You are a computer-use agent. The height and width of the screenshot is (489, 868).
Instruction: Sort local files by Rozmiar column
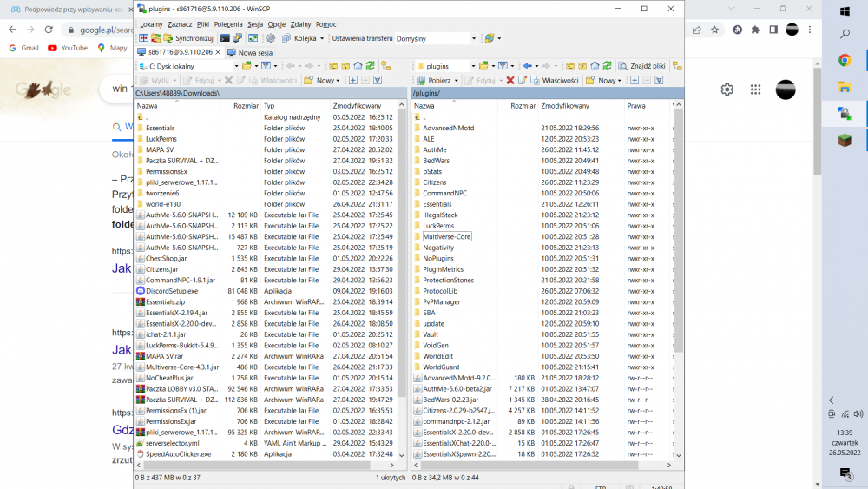click(240, 106)
